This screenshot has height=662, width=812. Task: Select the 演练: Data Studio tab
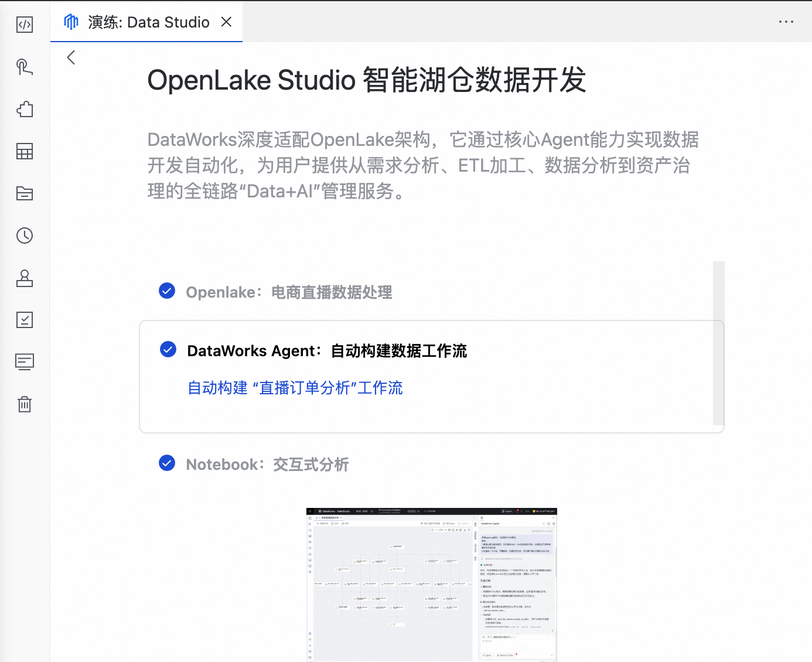146,22
